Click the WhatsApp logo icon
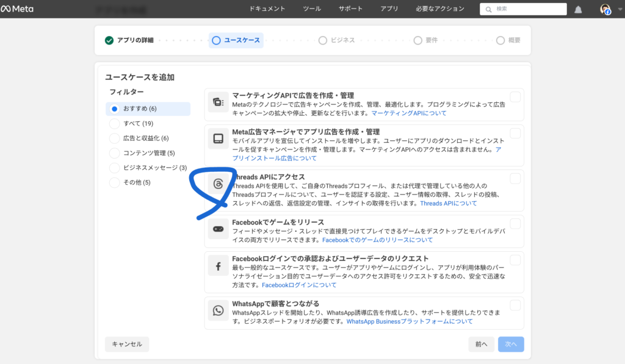625x364 pixels. [218, 311]
